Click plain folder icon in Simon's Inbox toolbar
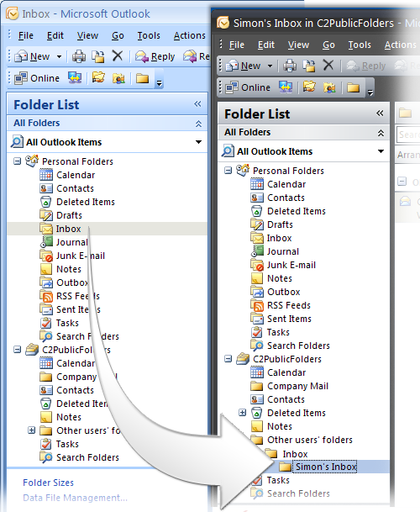The height and width of the screenshot is (512, 420). pos(353,87)
